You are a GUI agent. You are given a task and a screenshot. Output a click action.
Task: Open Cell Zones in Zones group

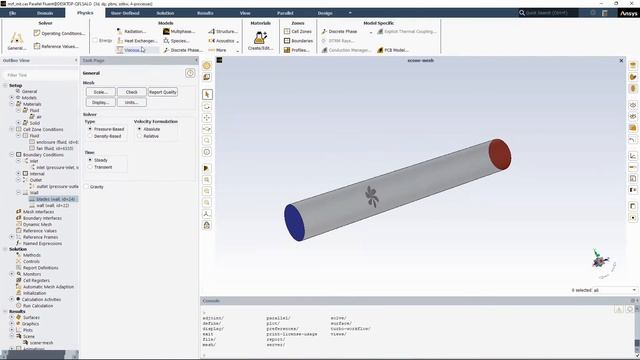coord(298,31)
